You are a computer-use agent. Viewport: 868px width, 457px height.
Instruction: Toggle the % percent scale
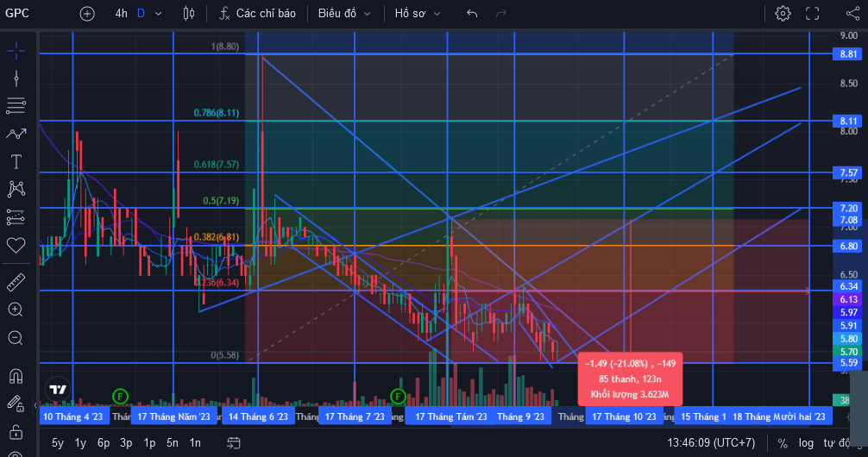[x=783, y=442]
